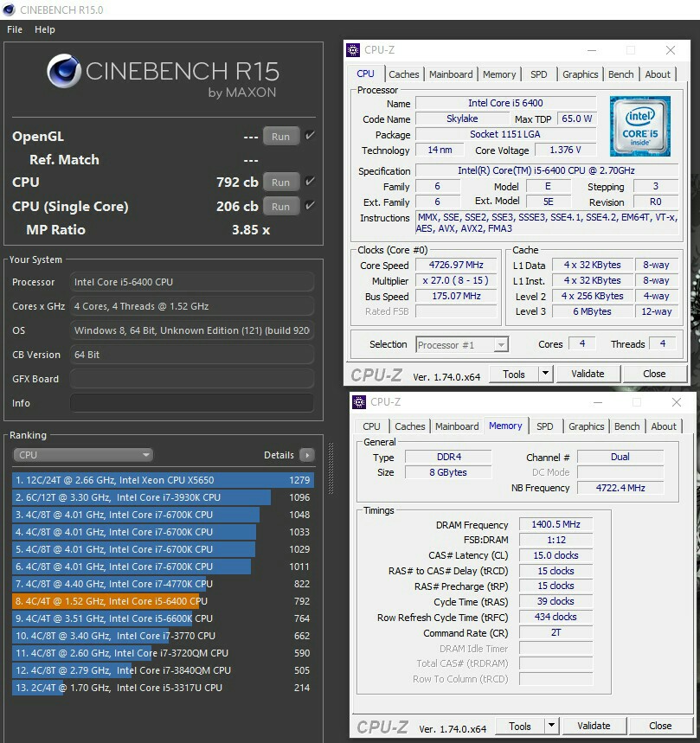Select CPU tab in upper CPU-Z window
The width and height of the screenshot is (700, 743).
365,74
